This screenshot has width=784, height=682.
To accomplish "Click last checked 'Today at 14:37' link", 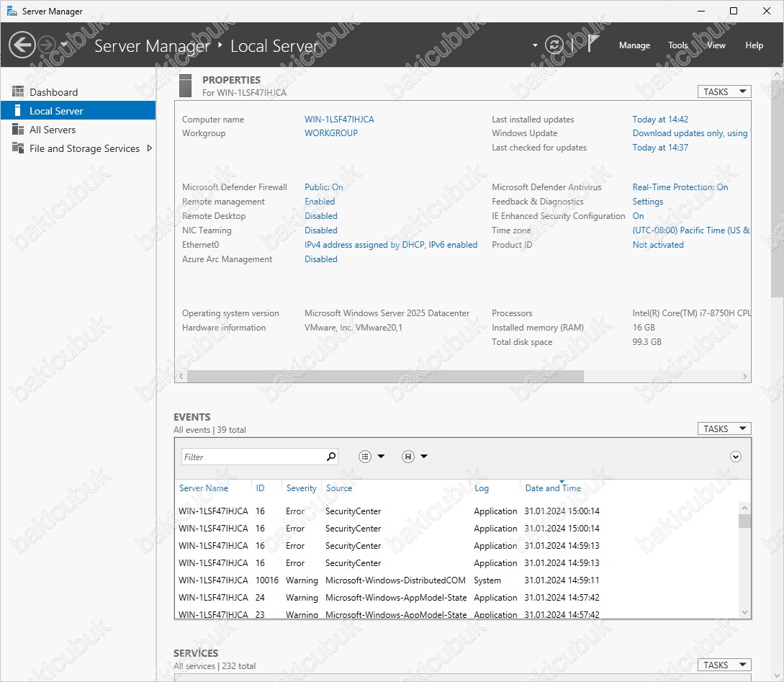I will pyautogui.click(x=660, y=148).
